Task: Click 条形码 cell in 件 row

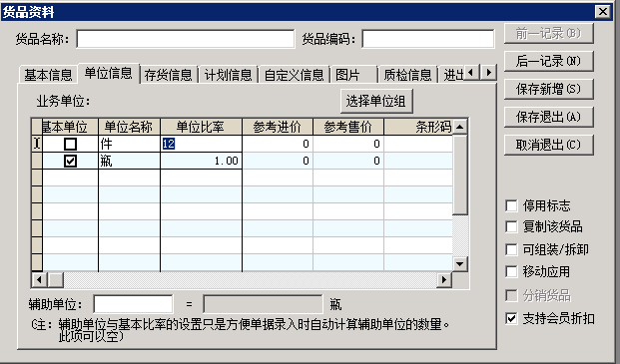Action: (x=418, y=144)
